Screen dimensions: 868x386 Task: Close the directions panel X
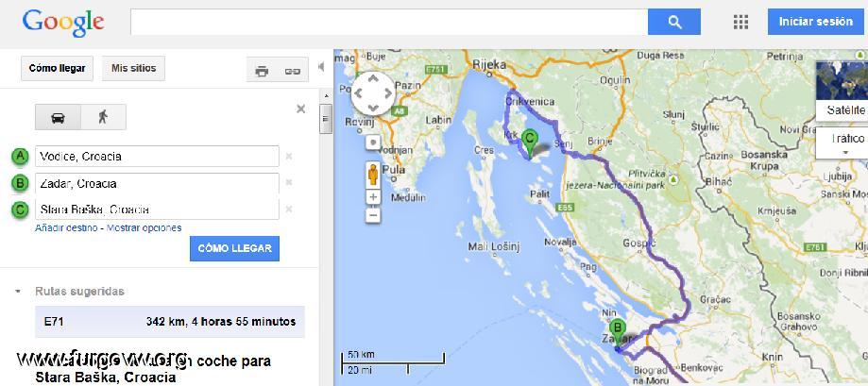[x=300, y=109]
